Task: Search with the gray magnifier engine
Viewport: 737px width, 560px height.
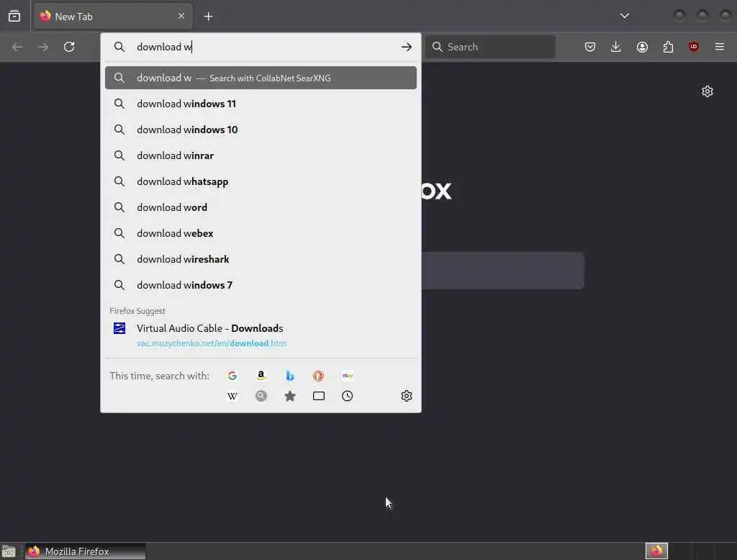Action: point(261,396)
